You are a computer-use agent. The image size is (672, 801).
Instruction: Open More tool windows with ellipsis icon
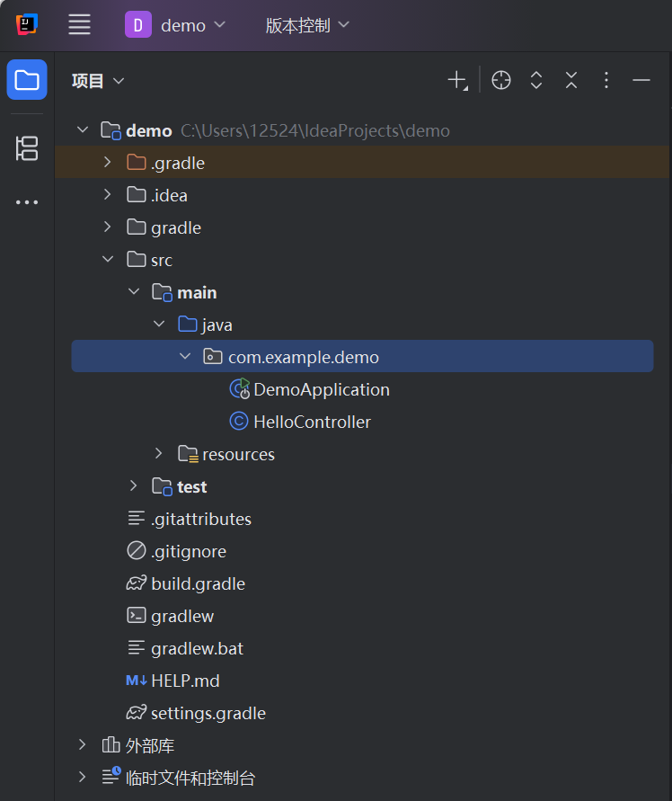tap(26, 201)
